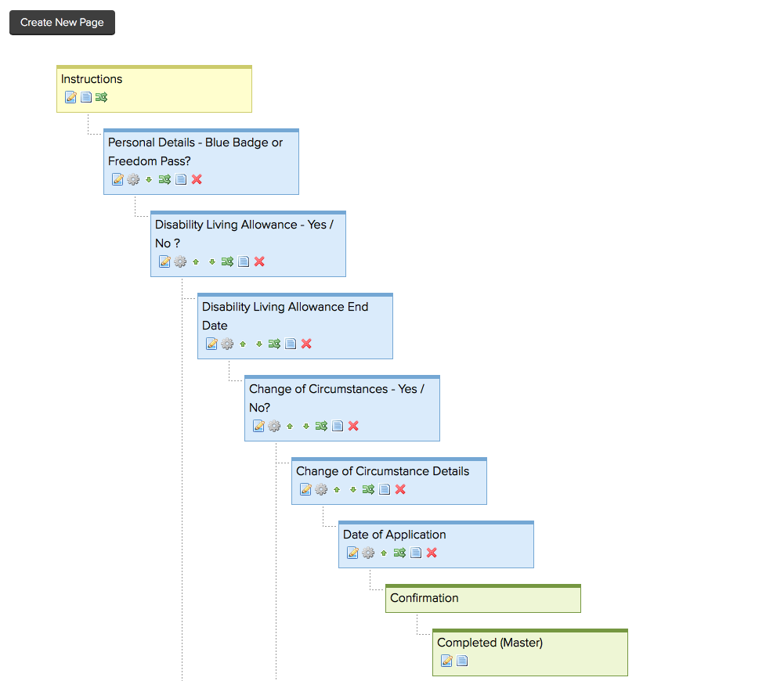Click the branch icon on Change of Circumstances Yes/No
784x681 pixels.
[x=321, y=426]
